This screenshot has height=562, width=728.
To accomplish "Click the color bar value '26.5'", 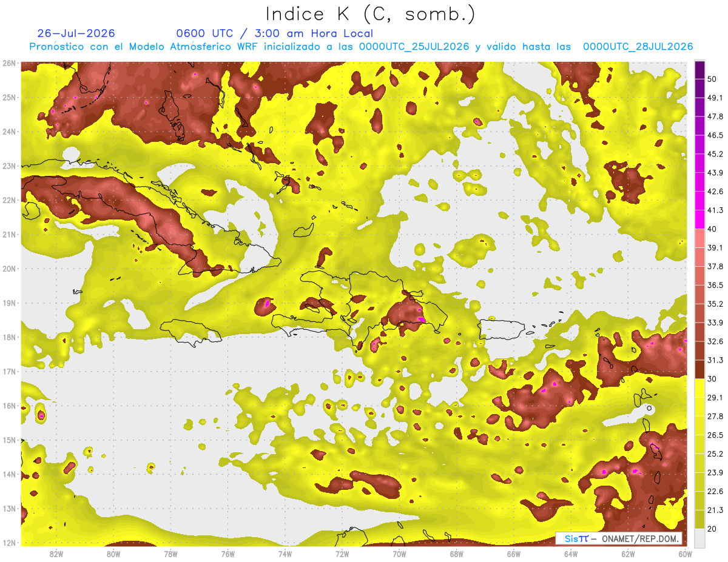I will pos(715,435).
